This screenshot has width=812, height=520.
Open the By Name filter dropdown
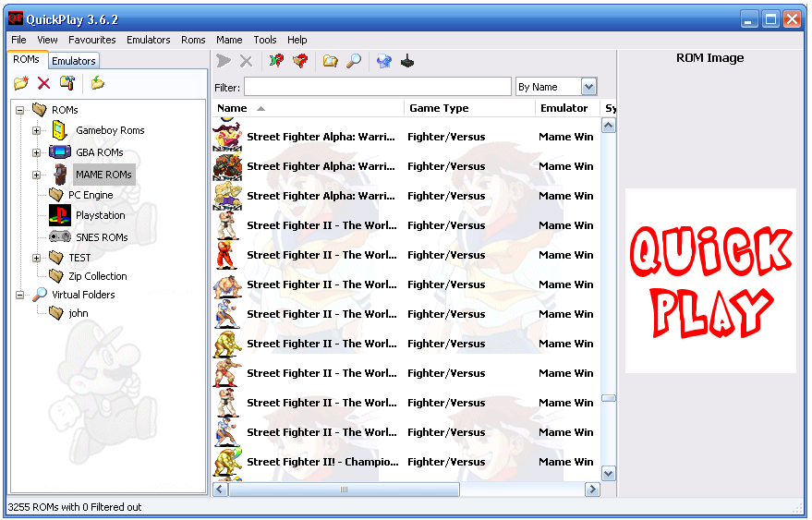[588, 87]
